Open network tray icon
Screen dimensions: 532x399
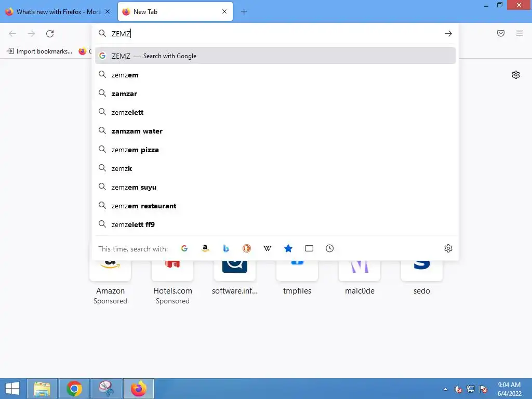point(471,389)
